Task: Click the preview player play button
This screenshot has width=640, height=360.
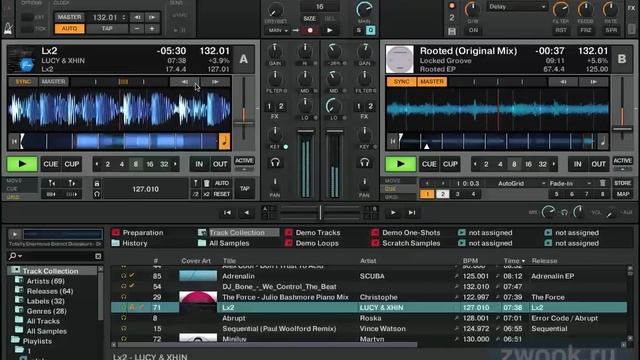Action: click(x=15, y=234)
